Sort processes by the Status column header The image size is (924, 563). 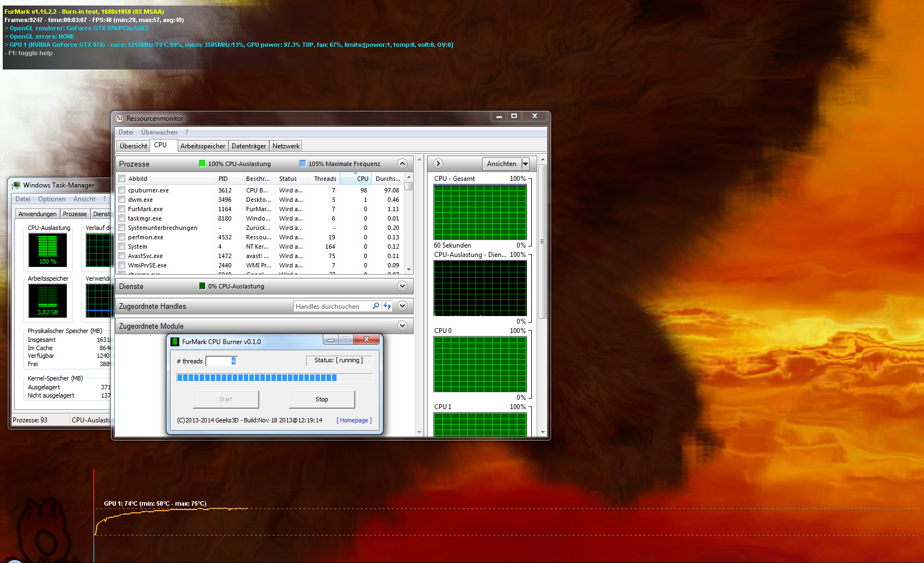pyautogui.click(x=292, y=179)
